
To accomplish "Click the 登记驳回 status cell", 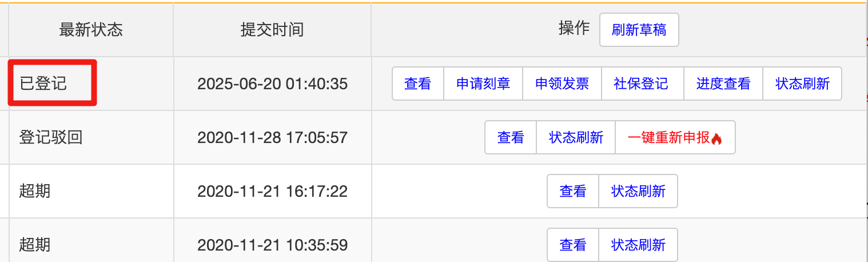I will pos(51,138).
